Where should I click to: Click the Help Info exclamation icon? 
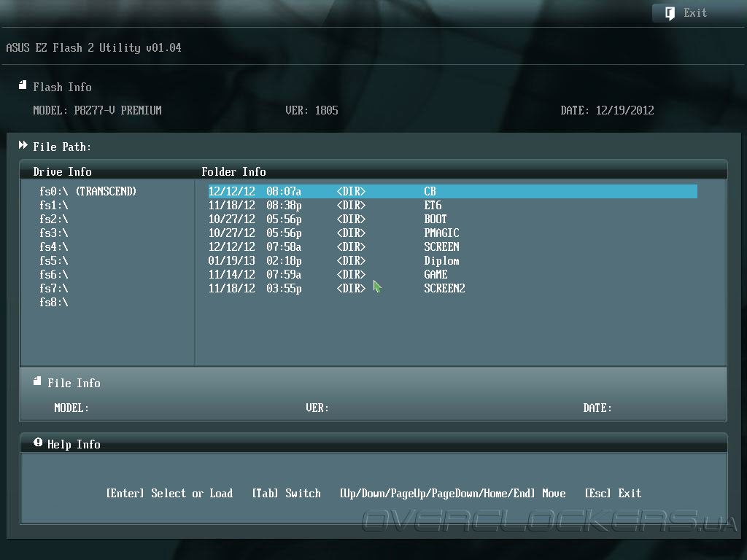click(x=38, y=443)
